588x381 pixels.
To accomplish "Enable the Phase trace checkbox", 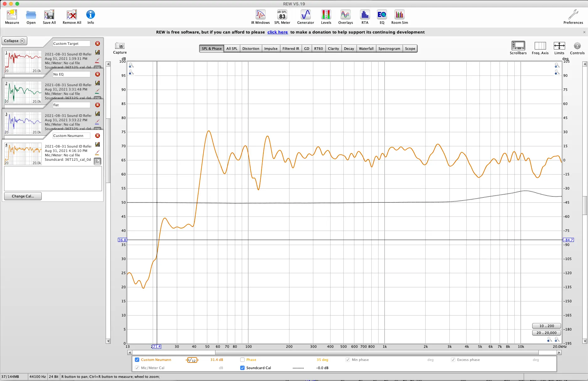I will coord(242,360).
